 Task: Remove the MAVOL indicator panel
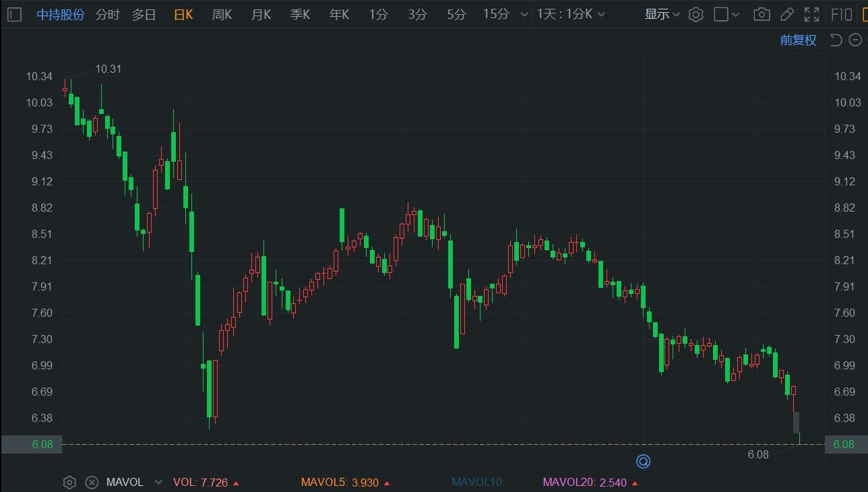click(92, 482)
